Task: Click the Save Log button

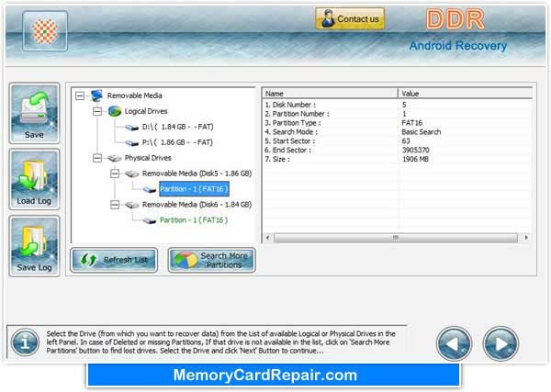Action: 34,246
